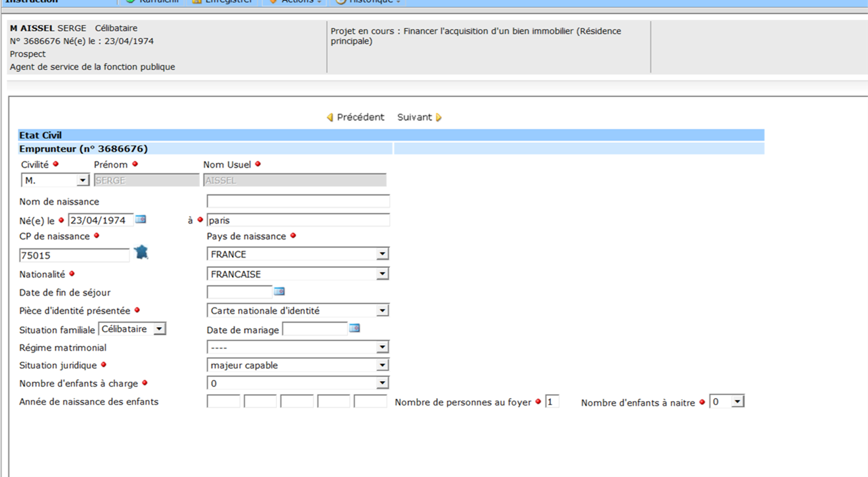Open the Pays de naissance dropdown
868x477 pixels.
tap(382, 254)
